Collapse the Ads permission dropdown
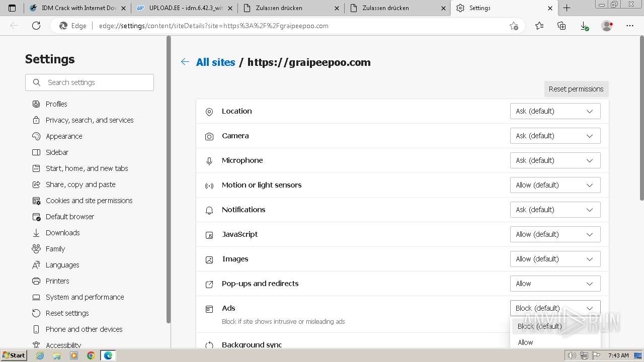 coord(555,308)
